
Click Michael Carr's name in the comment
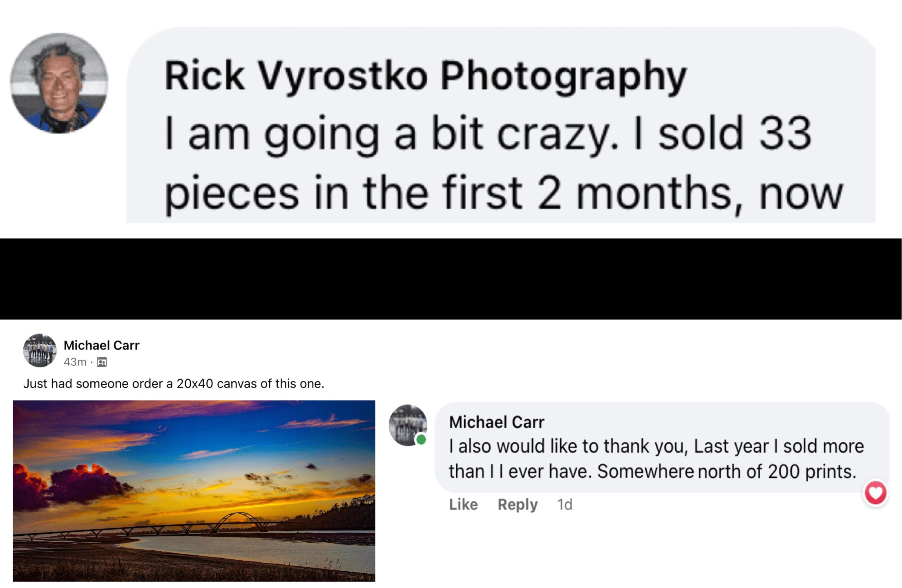496,422
